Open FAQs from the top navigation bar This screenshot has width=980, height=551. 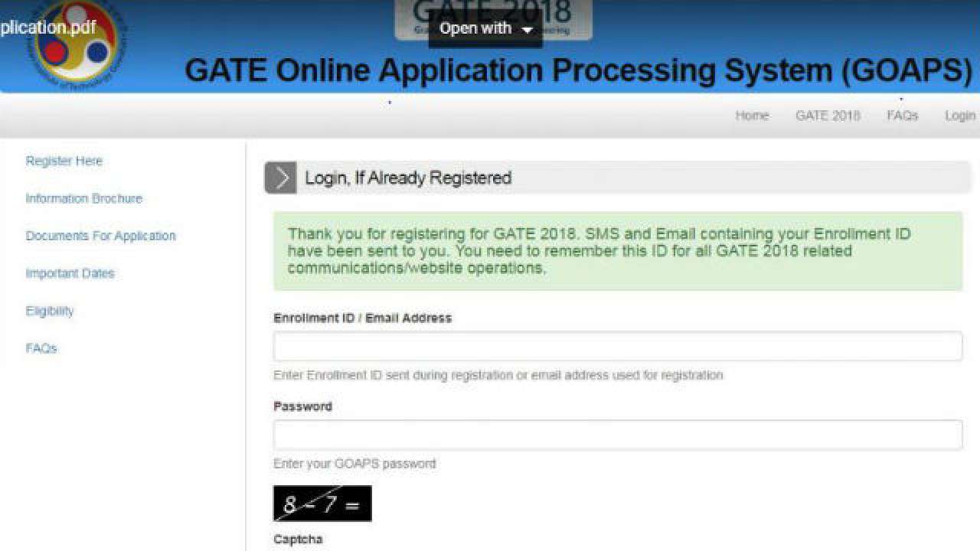coord(902,116)
